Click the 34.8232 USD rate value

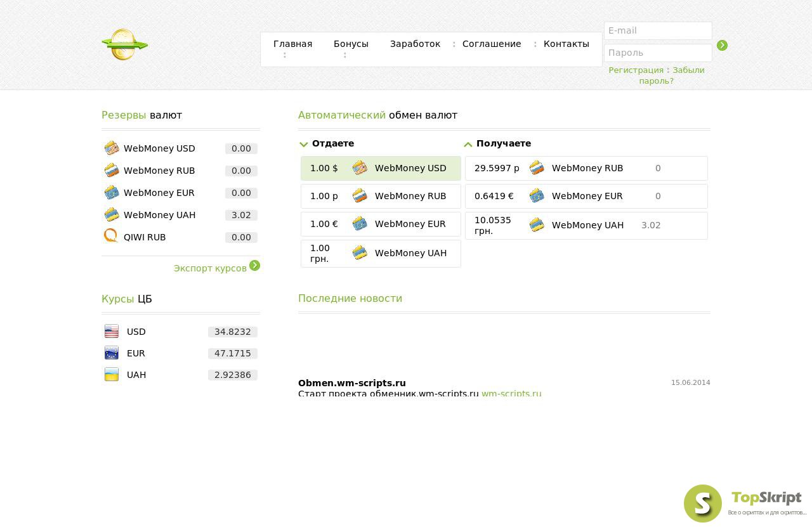233,332
